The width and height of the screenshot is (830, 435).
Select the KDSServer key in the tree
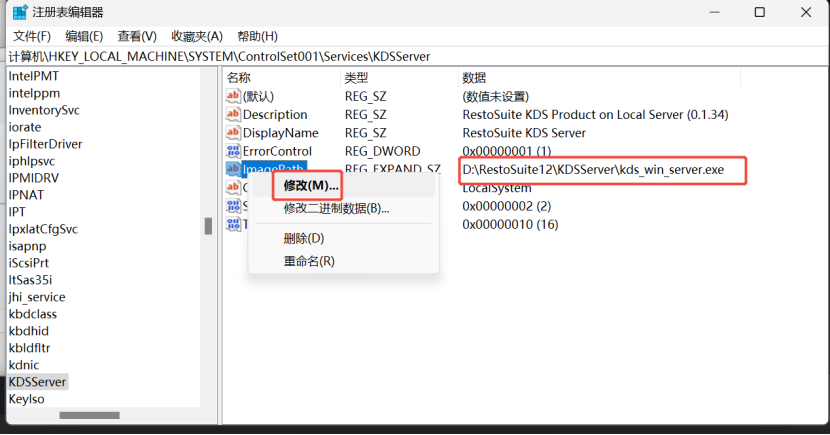[38, 382]
